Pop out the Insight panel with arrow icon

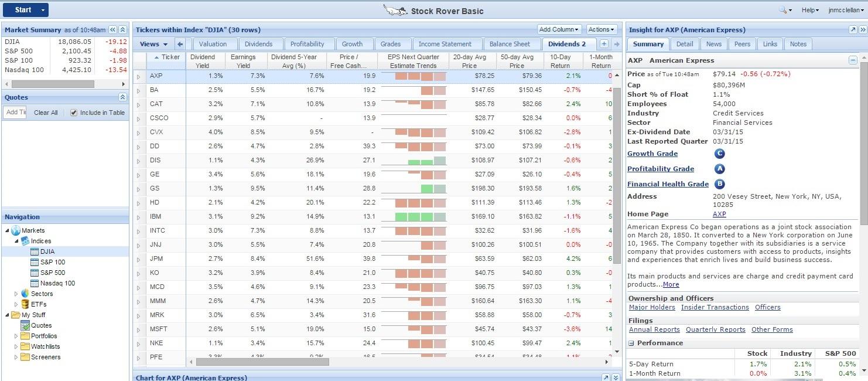tap(853, 30)
